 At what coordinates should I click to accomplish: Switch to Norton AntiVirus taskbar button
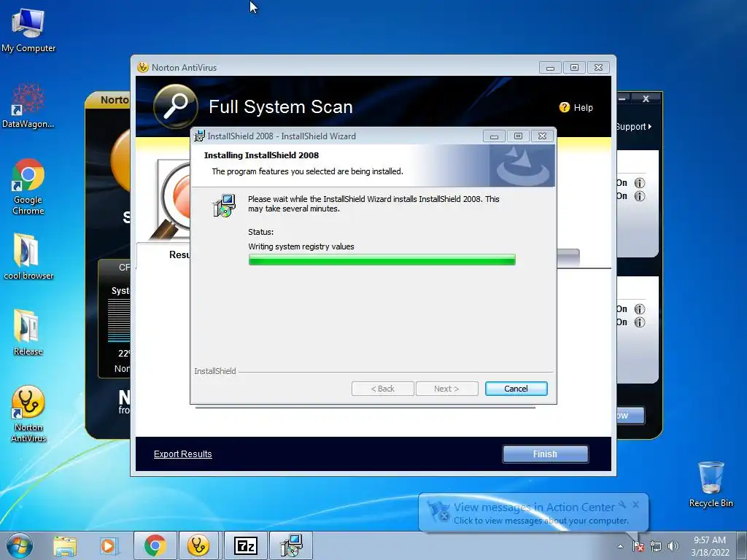pyautogui.click(x=198, y=545)
